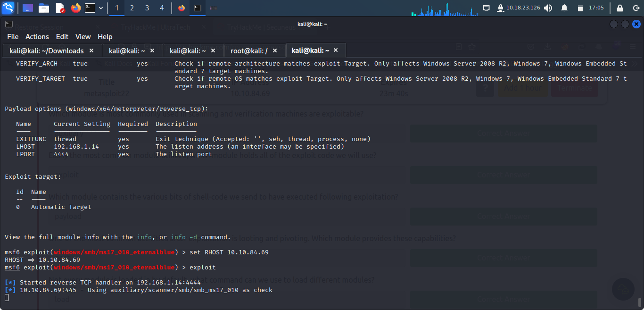Click the VPN network icon beside 10.18.23.126
Viewport: 644px width, 310px height.
[x=501, y=8]
